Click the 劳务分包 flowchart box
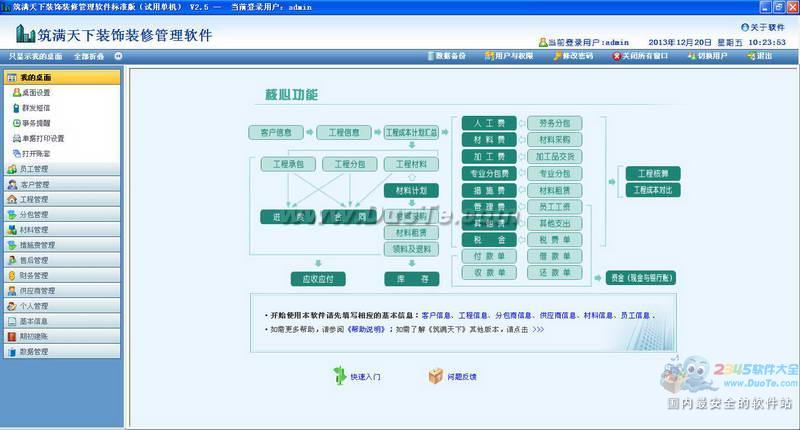 [x=555, y=123]
